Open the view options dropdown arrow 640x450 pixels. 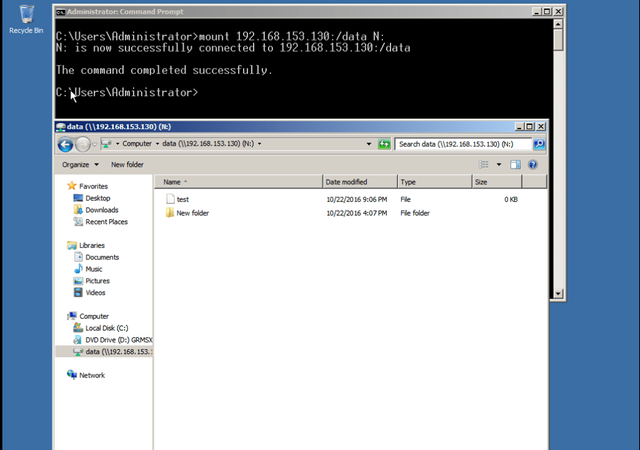(499, 165)
